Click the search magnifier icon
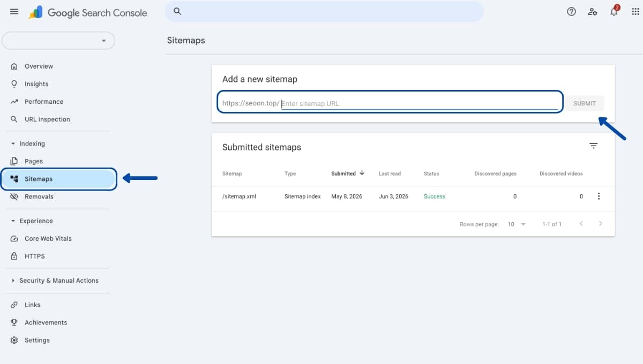Viewport: 643px width, 364px height. point(177,11)
